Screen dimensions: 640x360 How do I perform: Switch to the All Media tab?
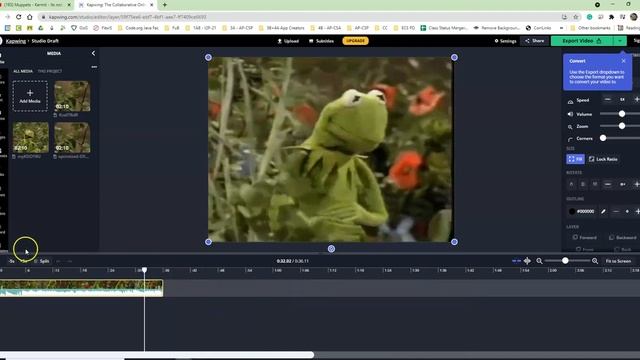[23, 71]
